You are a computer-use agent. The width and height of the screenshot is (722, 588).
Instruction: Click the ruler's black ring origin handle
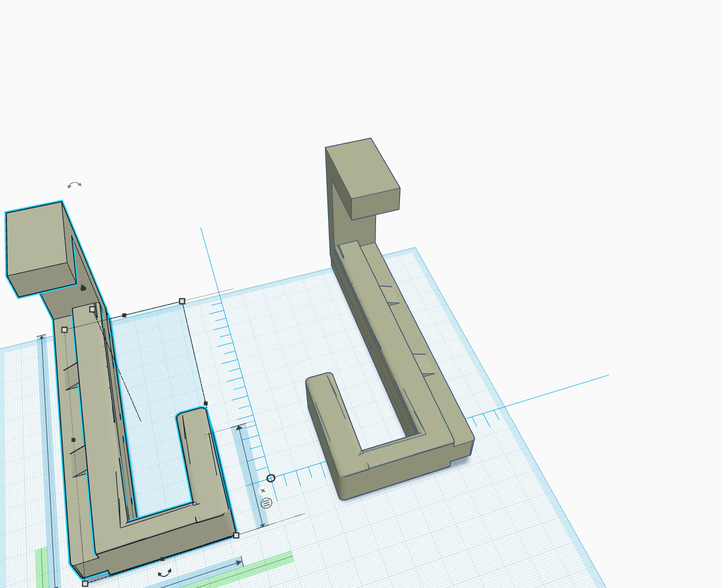pos(271,478)
